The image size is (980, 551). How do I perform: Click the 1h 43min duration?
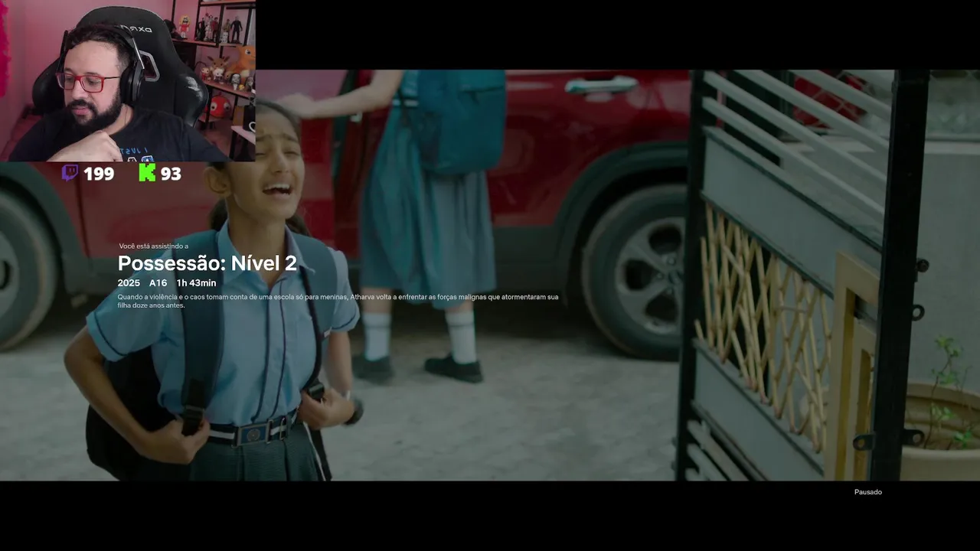click(x=196, y=283)
